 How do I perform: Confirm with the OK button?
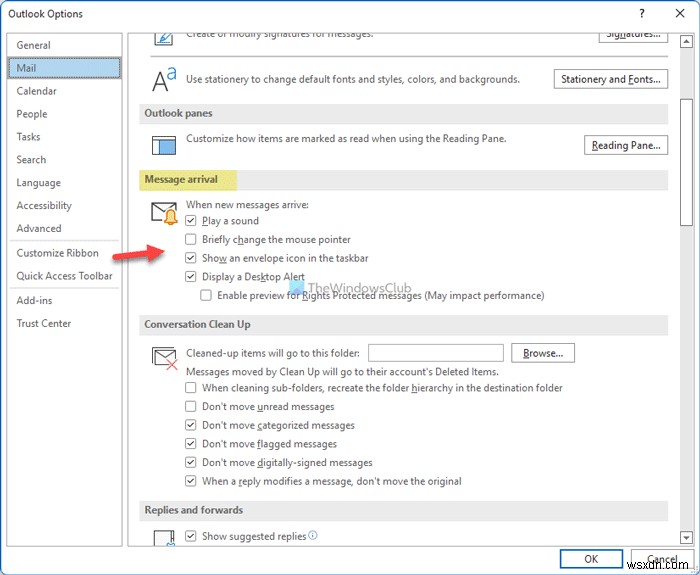591,559
